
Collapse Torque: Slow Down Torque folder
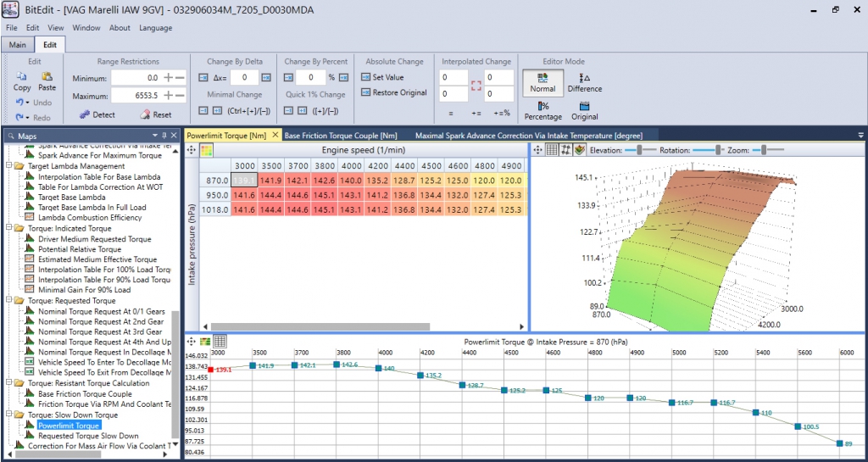pyautogui.click(x=8, y=415)
